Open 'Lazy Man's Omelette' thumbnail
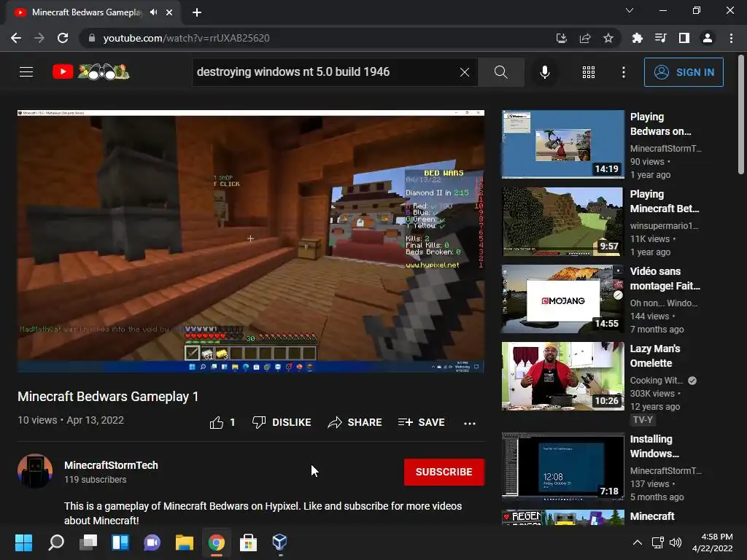This screenshot has width=747, height=560. tap(562, 376)
